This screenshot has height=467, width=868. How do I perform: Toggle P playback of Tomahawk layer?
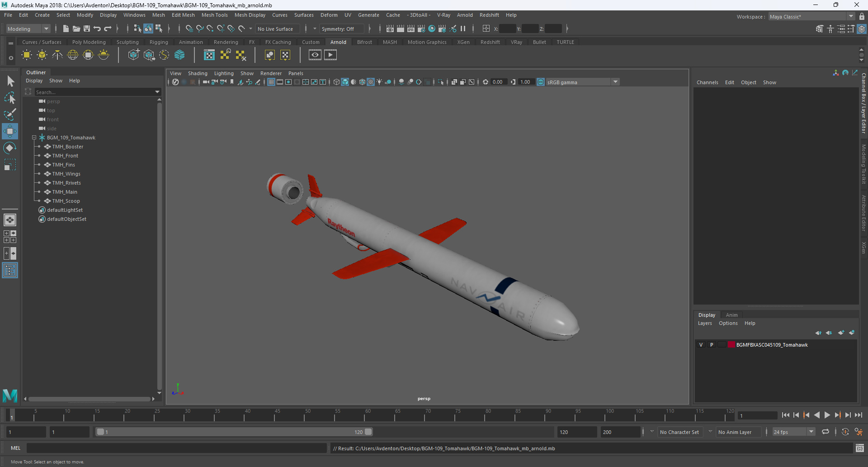[x=712, y=345]
